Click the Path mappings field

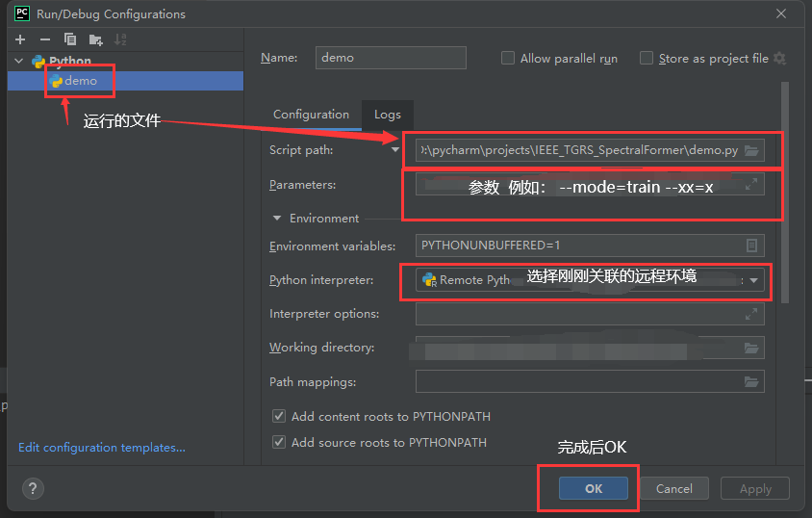590,382
